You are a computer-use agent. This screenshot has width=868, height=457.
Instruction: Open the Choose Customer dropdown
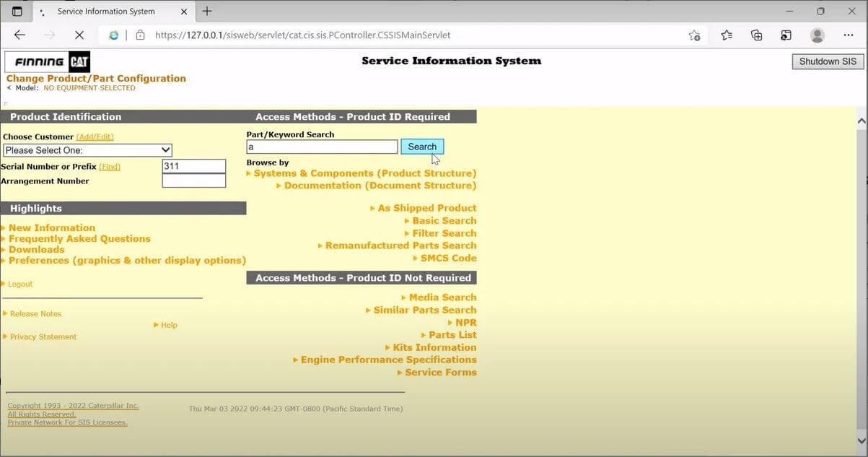click(87, 150)
